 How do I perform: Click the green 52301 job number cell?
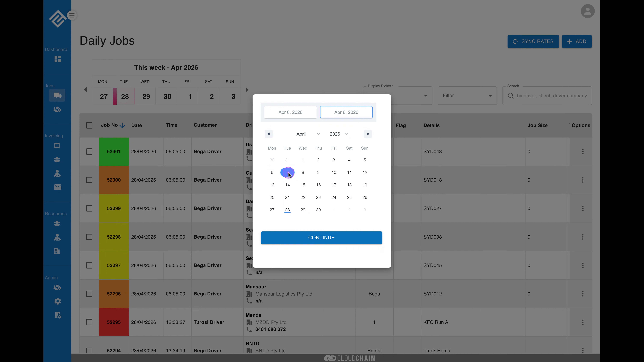pos(114,152)
